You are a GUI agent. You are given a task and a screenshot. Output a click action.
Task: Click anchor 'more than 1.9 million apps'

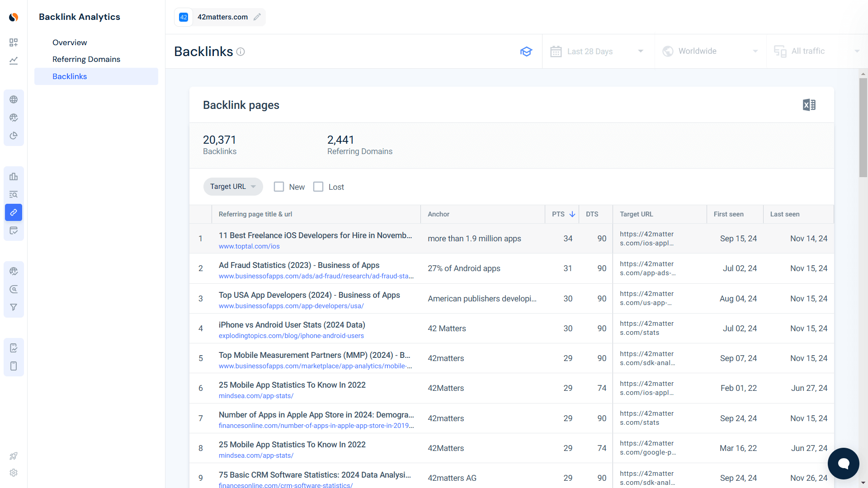tap(474, 239)
